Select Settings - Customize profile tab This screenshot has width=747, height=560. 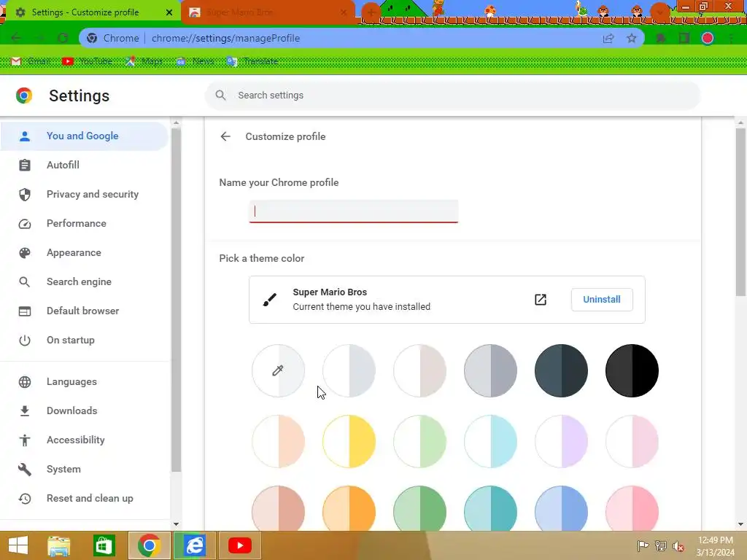coord(93,12)
